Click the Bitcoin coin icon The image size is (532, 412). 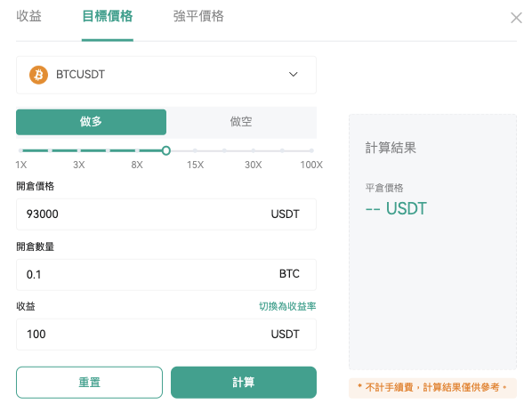38,75
